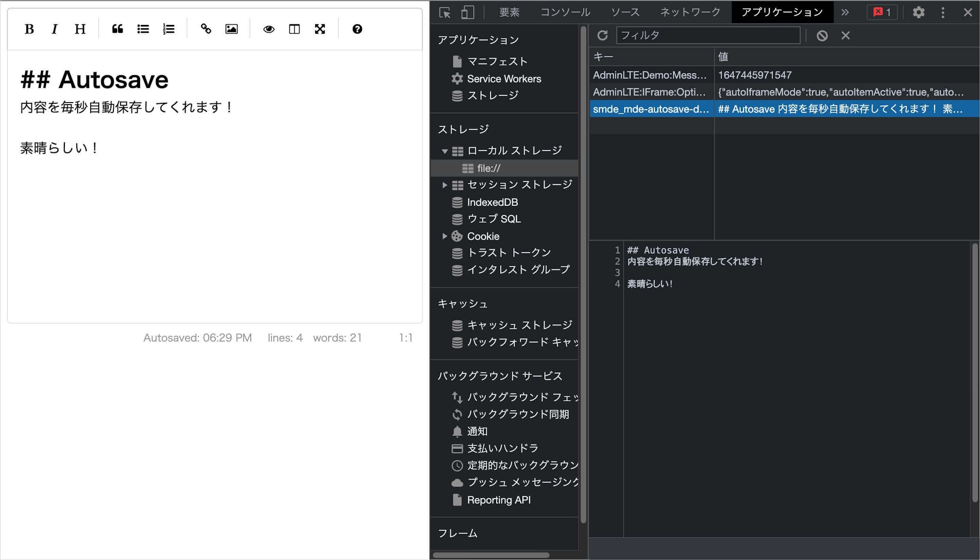Click the sidebar horizontal scrollbar
The width and height of the screenshot is (980, 560).
point(491,555)
